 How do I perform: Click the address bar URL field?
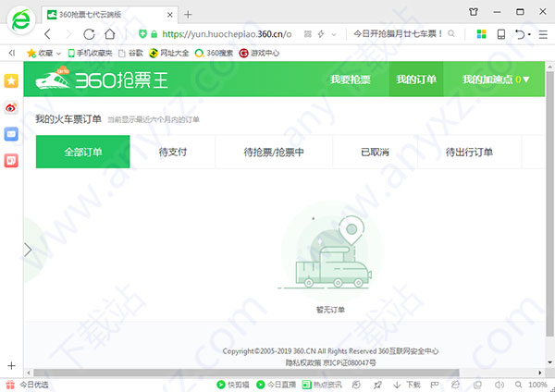(x=227, y=34)
